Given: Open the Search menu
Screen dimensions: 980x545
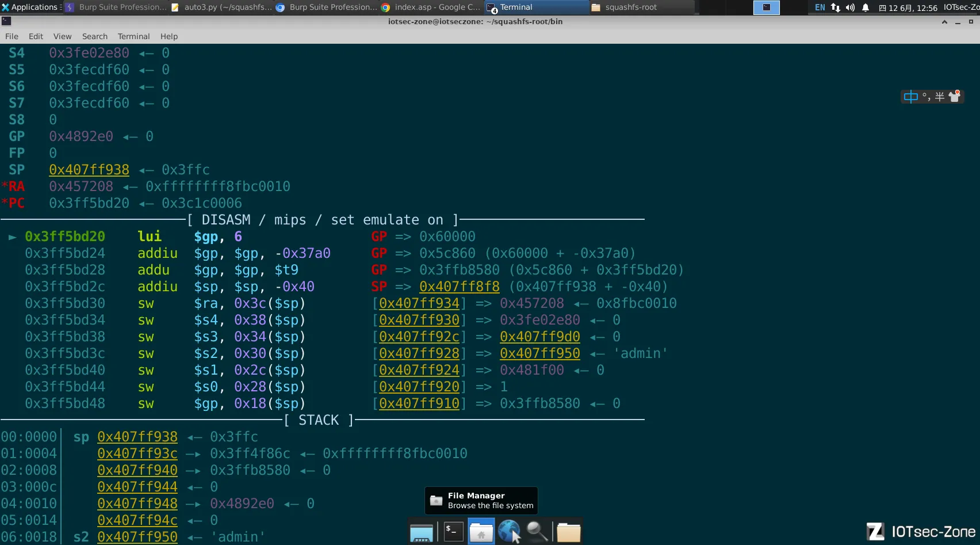Looking at the screenshot, I should pos(94,36).
